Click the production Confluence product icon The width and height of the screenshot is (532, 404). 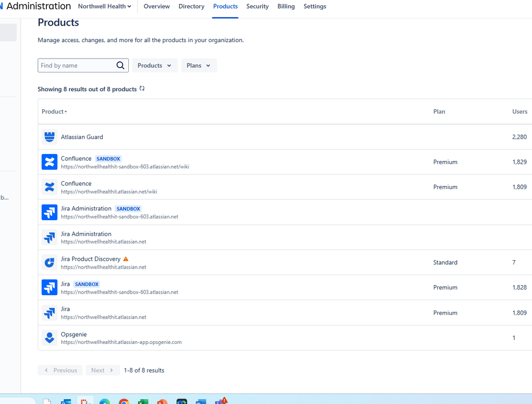tap(50, 187)
